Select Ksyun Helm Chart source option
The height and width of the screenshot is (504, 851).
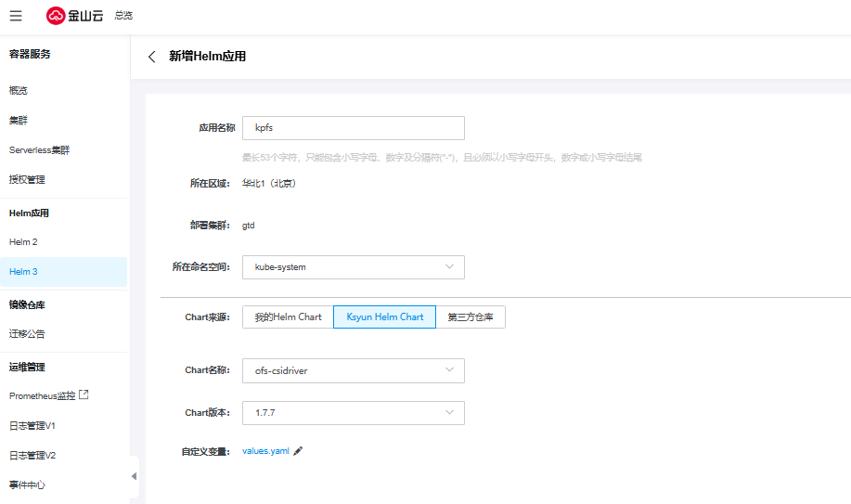pyautogui.click(x=384, y=317)
